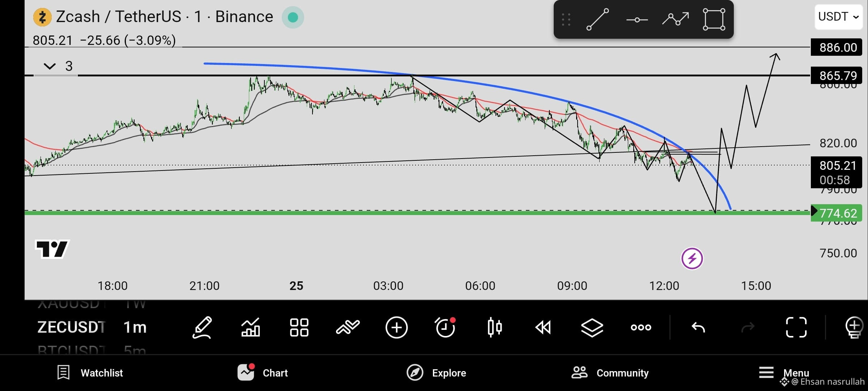Tap the 886.00 price label
This screenshot has width=868, height=391.
click(x=837, y=47)
